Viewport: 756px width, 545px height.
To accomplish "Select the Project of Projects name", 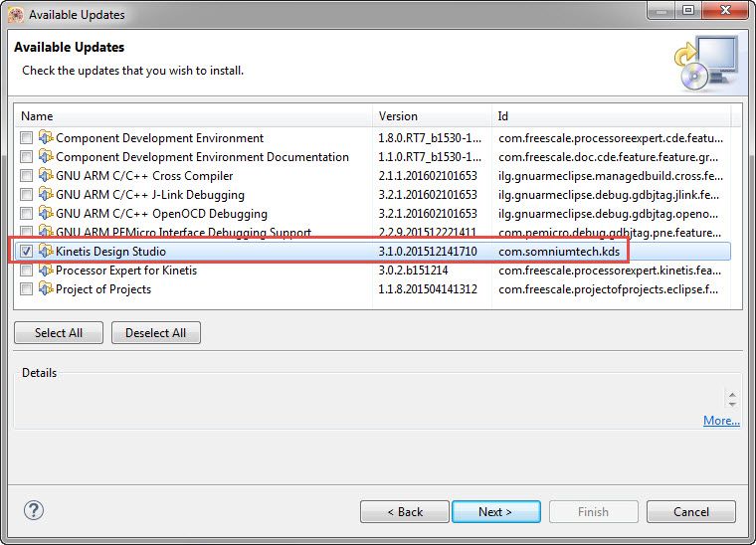I will [103, 289].
